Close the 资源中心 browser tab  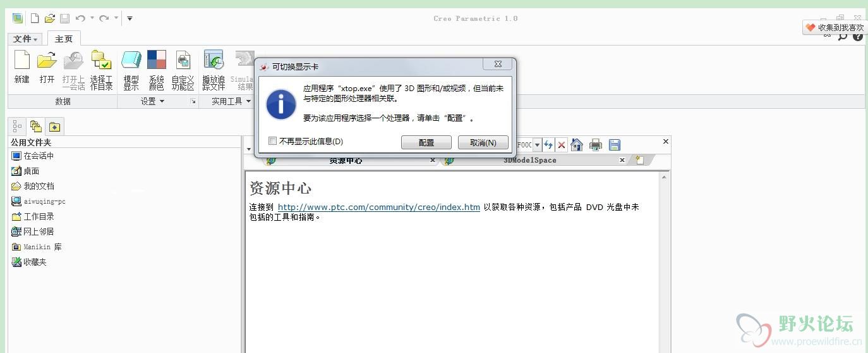click(433, 160)
